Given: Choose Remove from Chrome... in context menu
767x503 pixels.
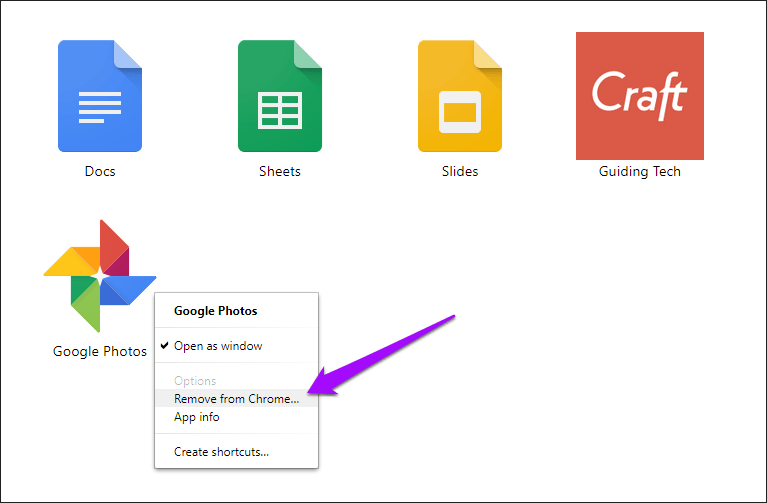Looking at the screenshot, I should [237, 399].
